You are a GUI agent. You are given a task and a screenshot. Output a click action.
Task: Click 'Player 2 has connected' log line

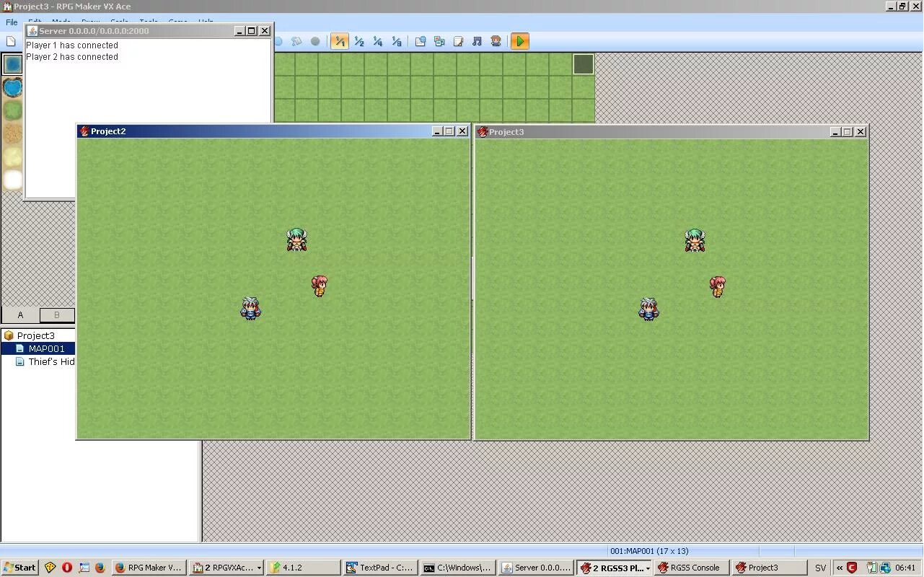coord(72,56)
